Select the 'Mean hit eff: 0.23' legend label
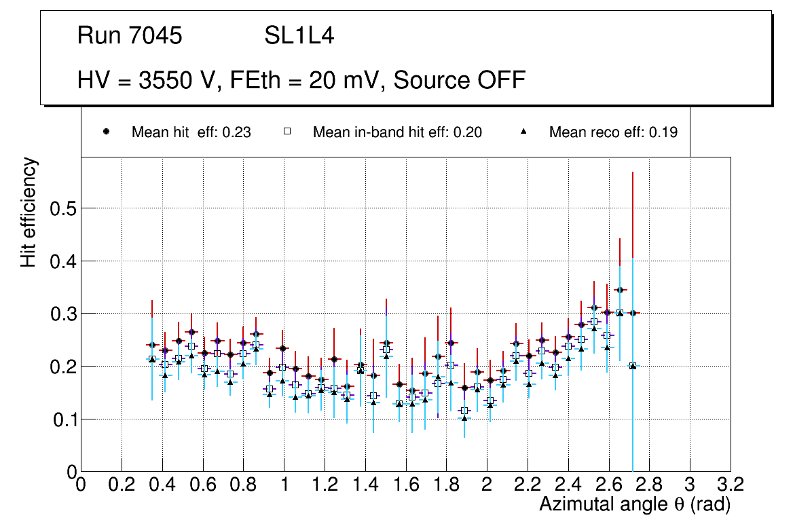This screenshot has width=812, height=524. [191, 132]
